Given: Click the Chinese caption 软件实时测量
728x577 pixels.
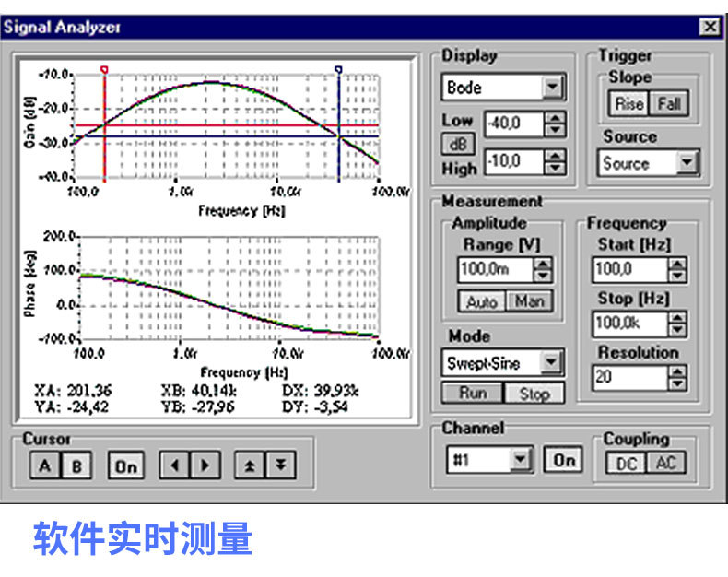Looking at the screenshot, I should [143, 538].
